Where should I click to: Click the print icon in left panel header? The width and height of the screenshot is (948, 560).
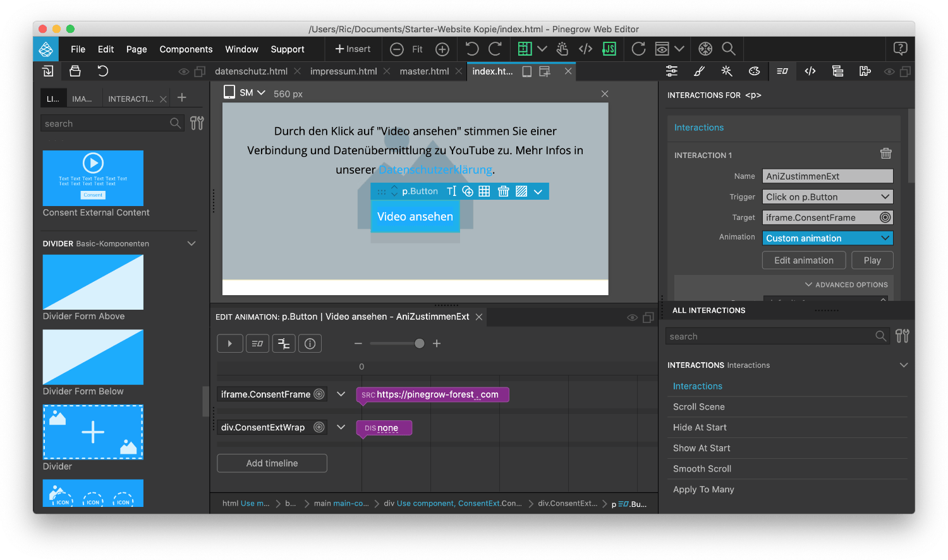tap(75, 71)
